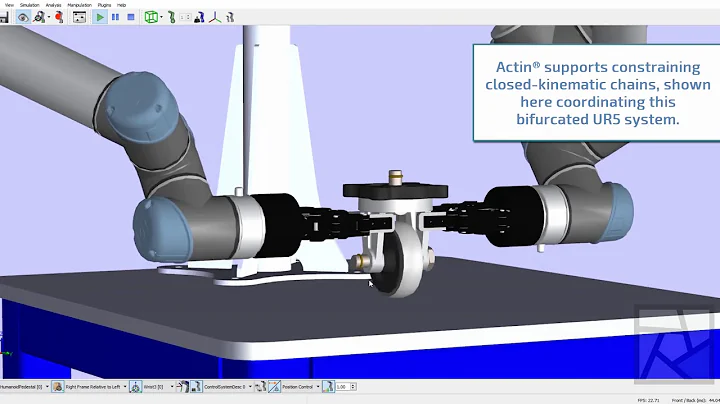This screenshot has width=720, height=404.
Task: Open the Plugins menu
Action: [104, 5]
